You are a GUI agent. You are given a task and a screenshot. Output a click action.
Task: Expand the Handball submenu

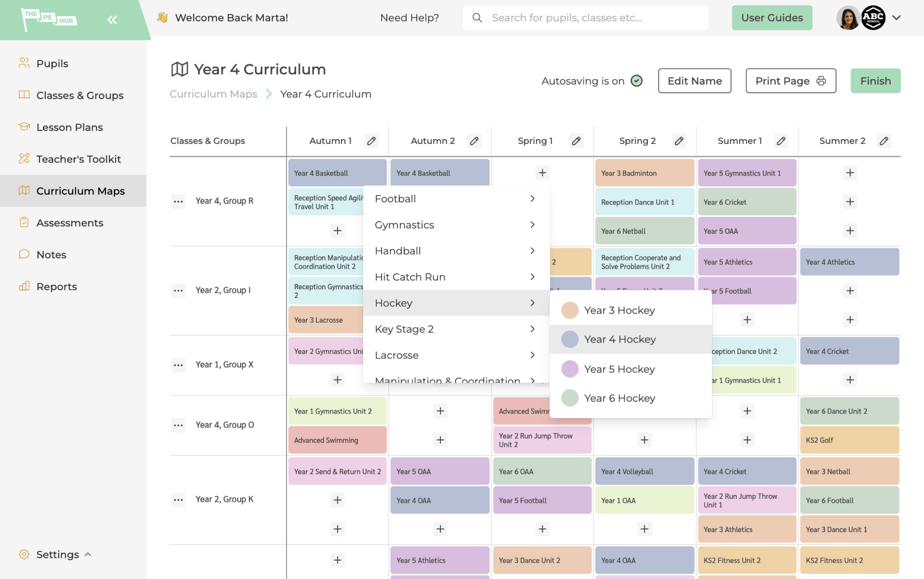tap(456, 251)
